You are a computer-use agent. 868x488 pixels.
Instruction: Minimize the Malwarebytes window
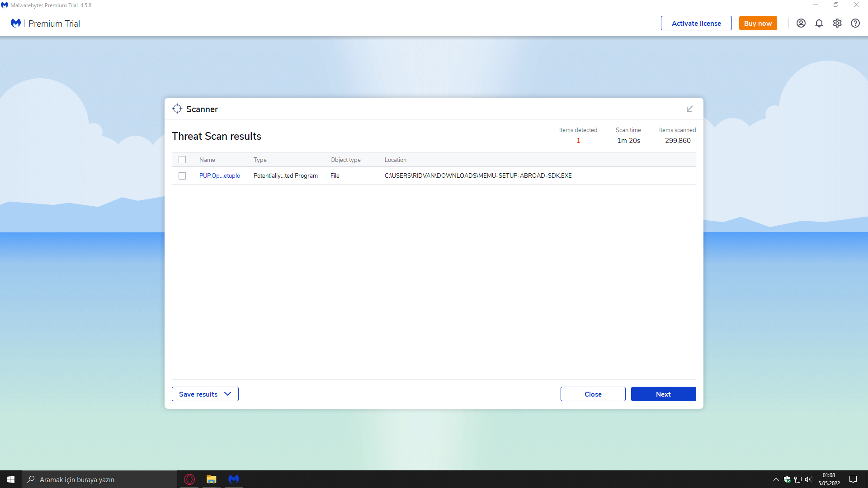coord(816,5)
